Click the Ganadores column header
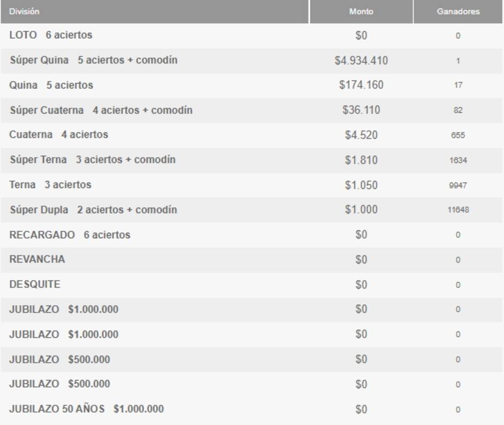 click(x=458, y=11)
